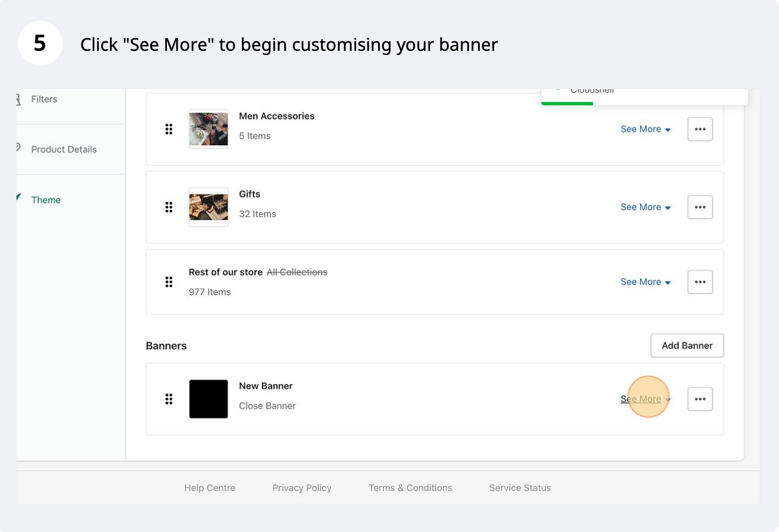Grab the drag handle for Gifts row
The image size is (779, 532).
pyautogui.click(x=169, y=207)
